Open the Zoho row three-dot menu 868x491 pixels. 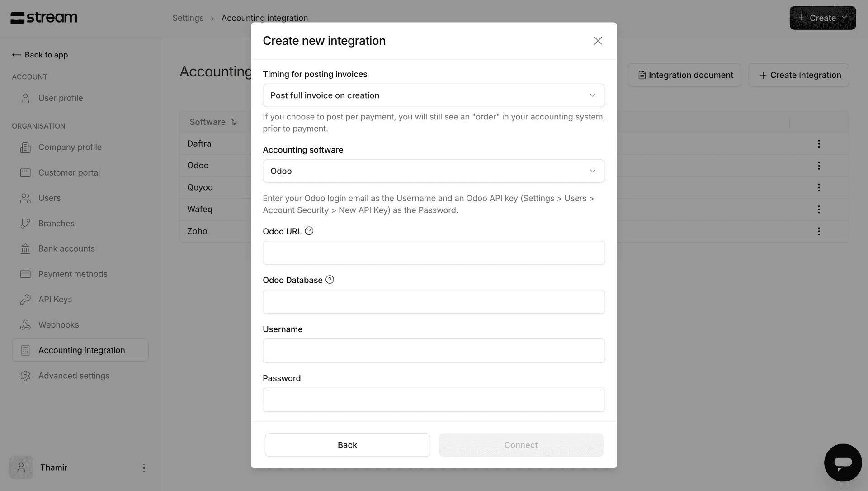pyautogui.click(x=819, y=231)
